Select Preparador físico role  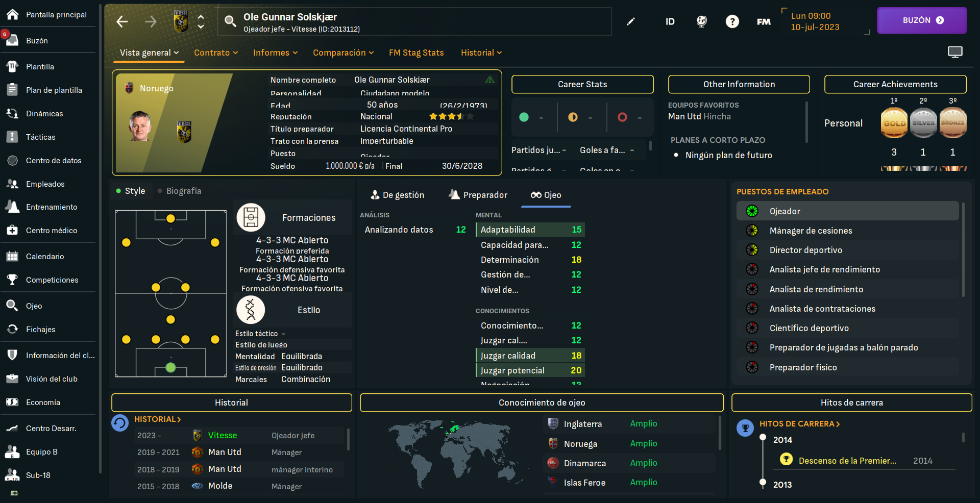(847, 367)
